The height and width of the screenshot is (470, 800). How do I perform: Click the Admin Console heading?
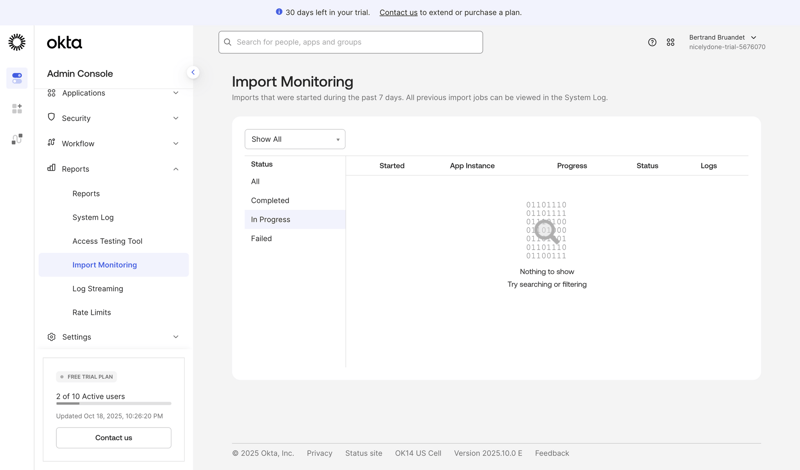click(80, 73)
